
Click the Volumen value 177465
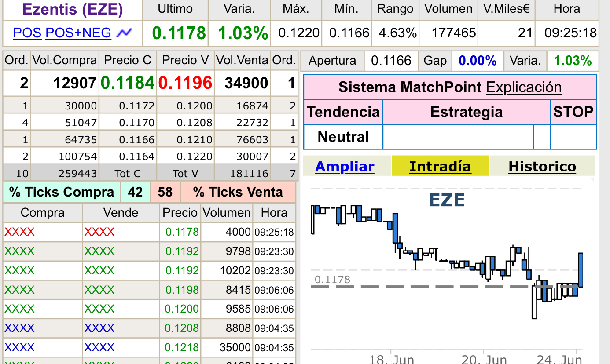point(454,33)
